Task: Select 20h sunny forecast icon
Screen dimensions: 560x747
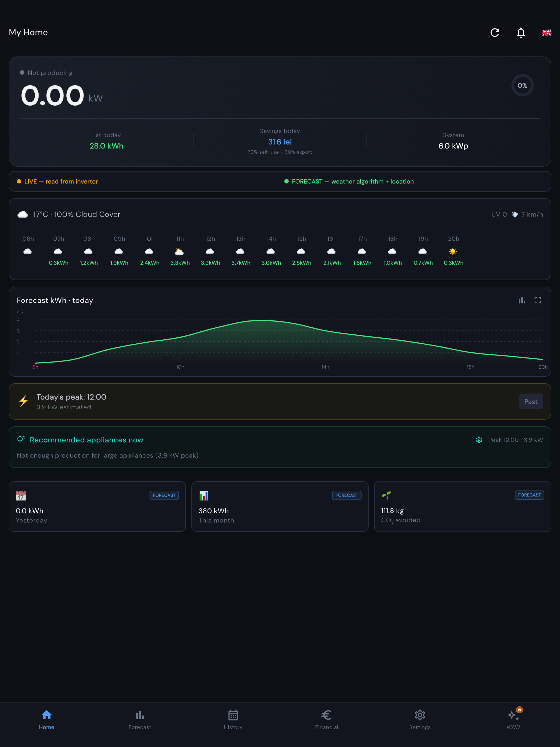Action: (x=453, y=251)
